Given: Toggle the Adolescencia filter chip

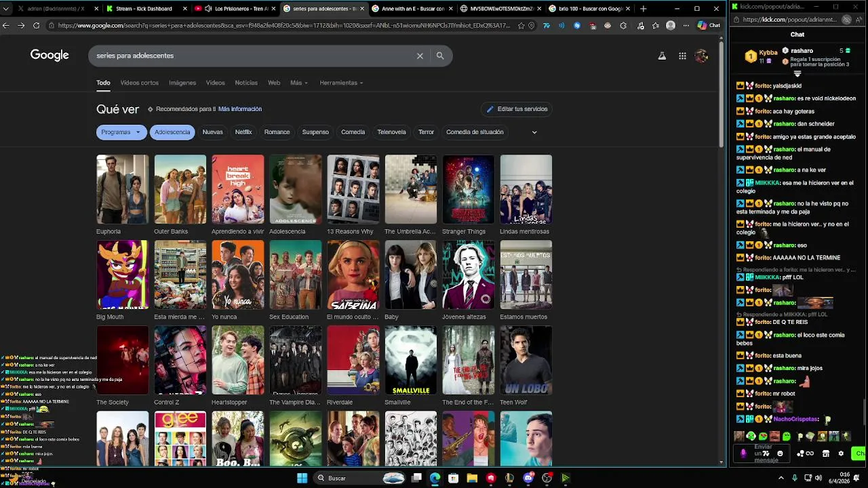Looking at the screenshot, I should point(172,132).
